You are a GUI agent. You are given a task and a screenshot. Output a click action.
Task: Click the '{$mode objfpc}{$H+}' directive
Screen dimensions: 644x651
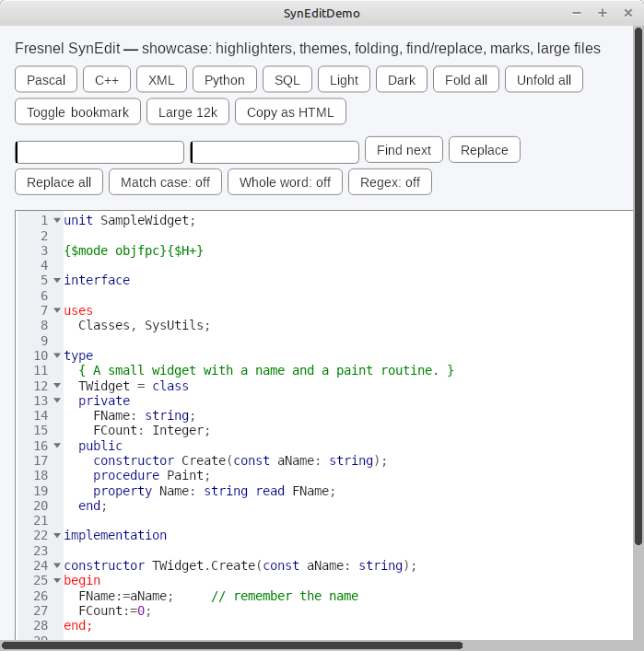(134, 250)
